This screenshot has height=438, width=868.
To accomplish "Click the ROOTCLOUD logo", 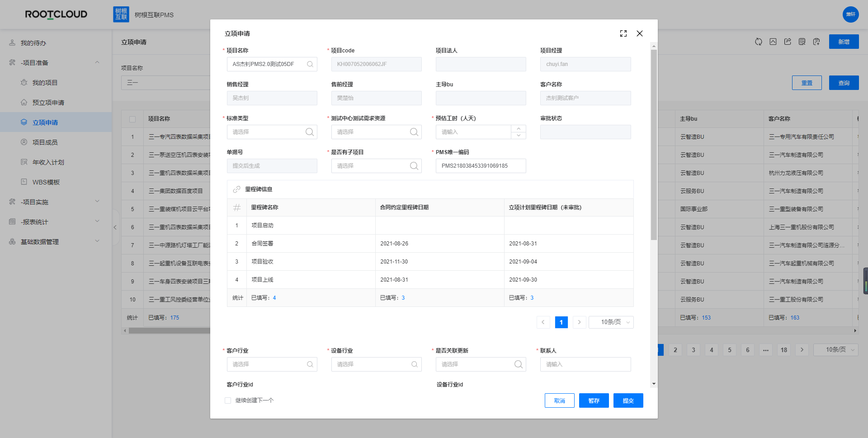I will [56, 14].
